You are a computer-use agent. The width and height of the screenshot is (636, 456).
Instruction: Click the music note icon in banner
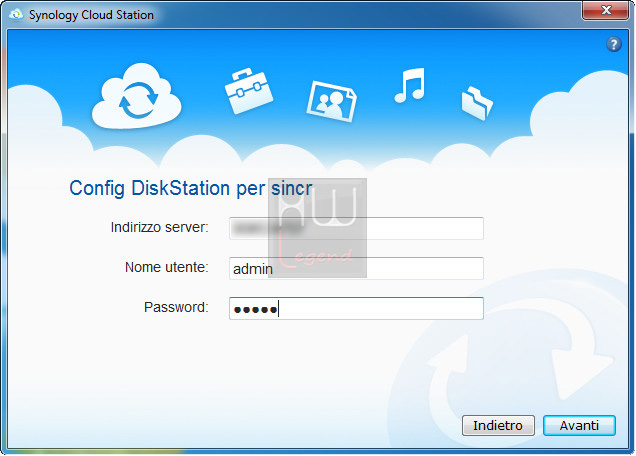coord(410,85)
